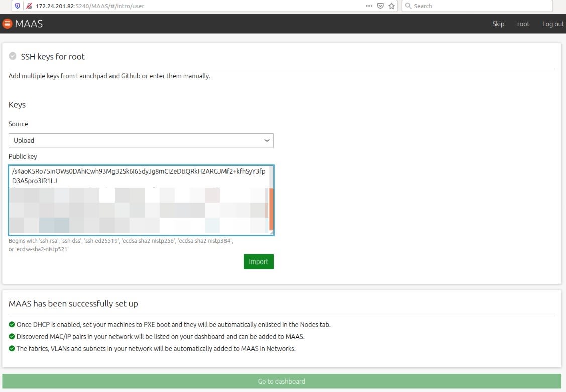The image size is (566, 392).
Task: Go to dashboard button
Action: 282,381
